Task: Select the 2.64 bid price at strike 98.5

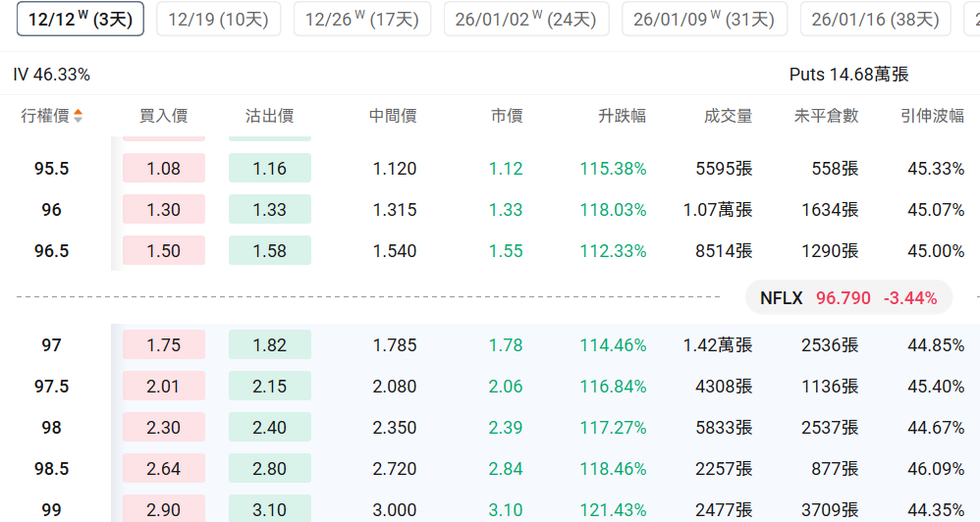Action: point(163,469)
